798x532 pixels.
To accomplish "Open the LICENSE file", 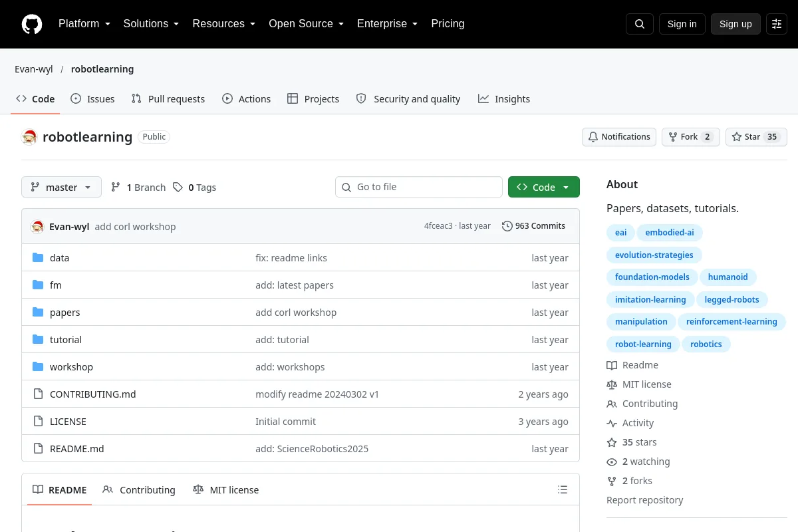I will pyautogui.click(x=68, y=422).
